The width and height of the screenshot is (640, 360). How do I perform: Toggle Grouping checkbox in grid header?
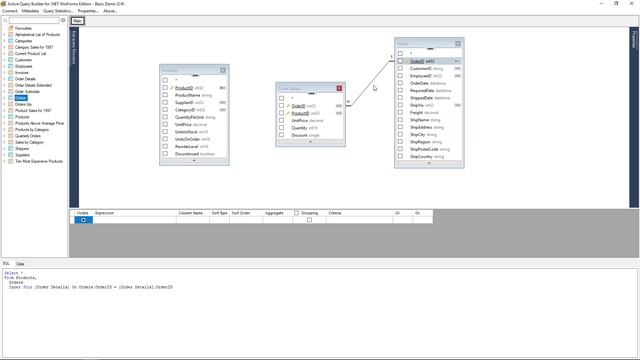(297, 213)
